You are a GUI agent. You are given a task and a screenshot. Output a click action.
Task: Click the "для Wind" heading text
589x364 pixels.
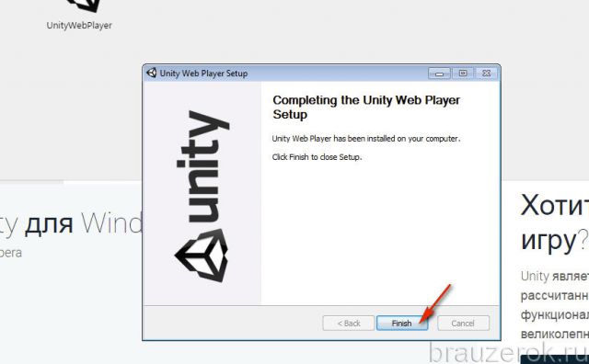84,223
